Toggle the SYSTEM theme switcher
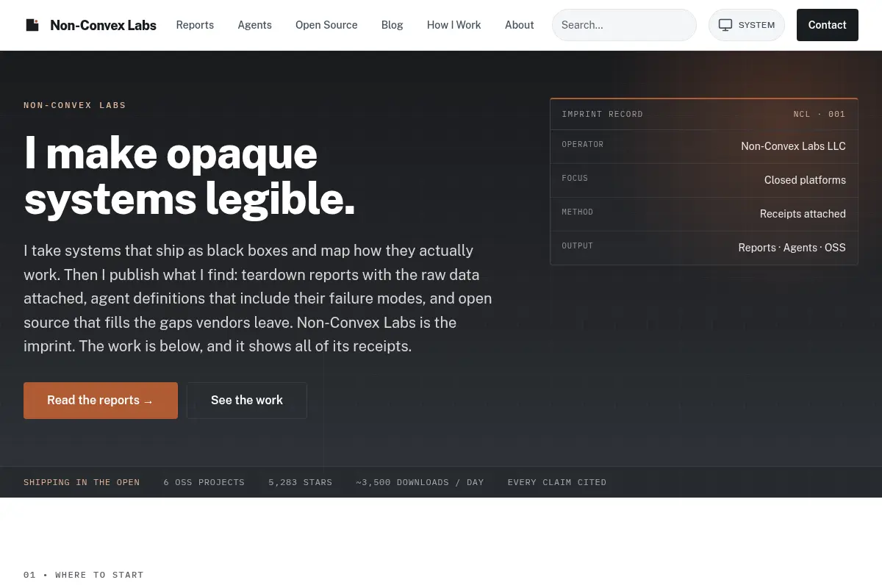 tap(746, 25)
